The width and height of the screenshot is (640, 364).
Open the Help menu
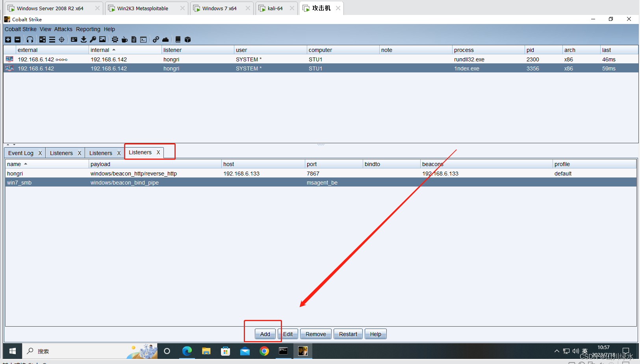point(109,29)
